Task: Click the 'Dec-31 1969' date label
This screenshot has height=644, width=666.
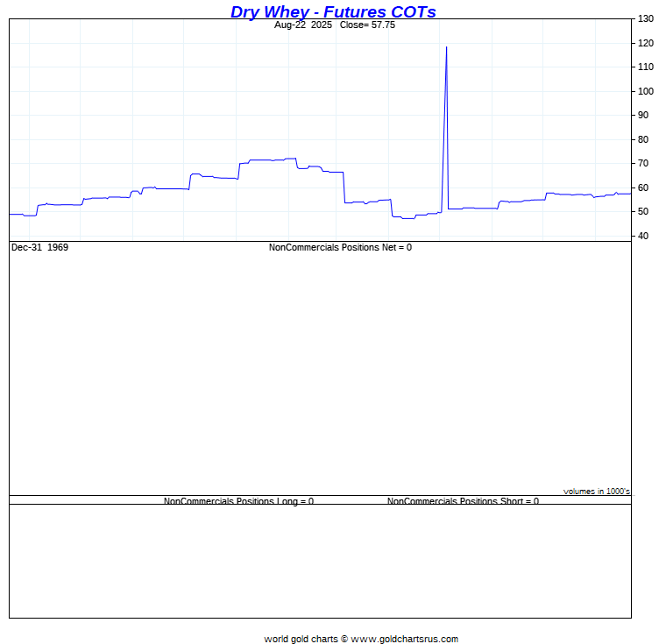Action: pyautogui.click(x=39, y=248)
